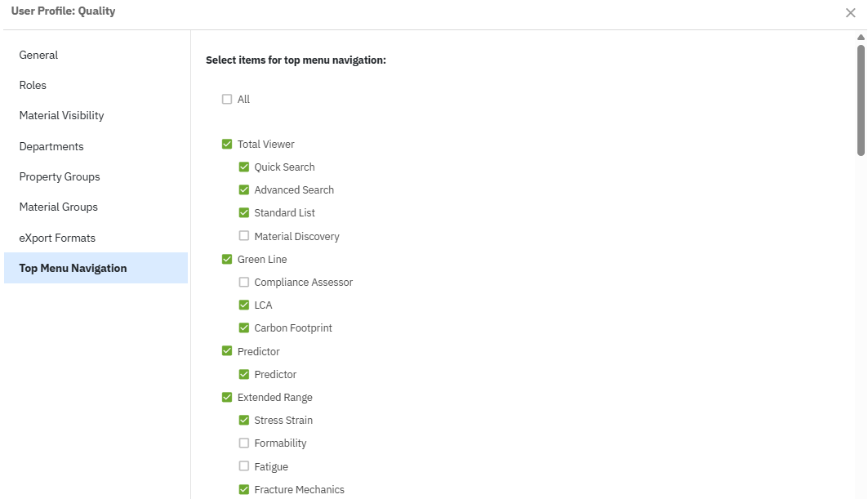
Task: Check the Fatigue checkbox
Action: click(244, 466)
